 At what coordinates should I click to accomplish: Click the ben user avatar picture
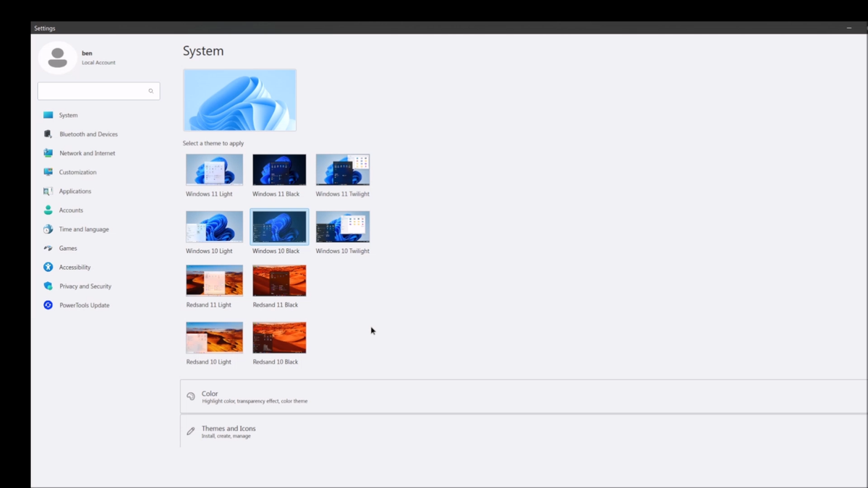58,58
